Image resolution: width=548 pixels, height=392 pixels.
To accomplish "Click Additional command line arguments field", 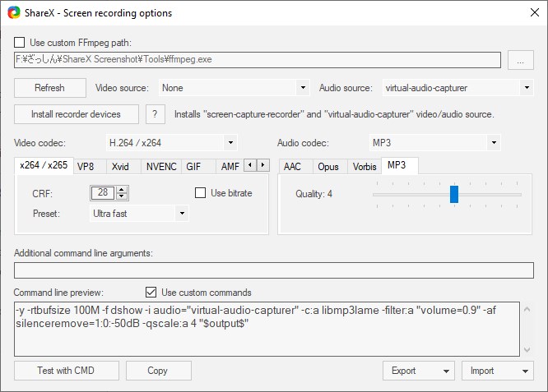I will [274, 270].
